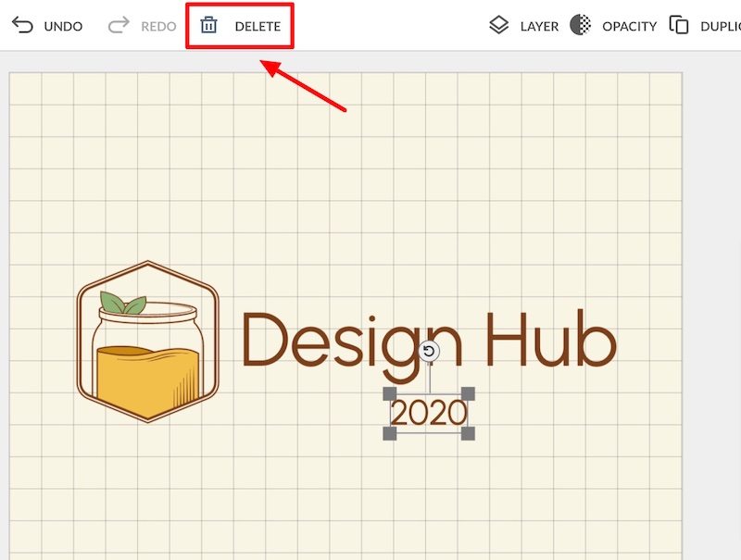Open the LAYER options label
This screenshot has height=560, width=741.
click(x=539, y=26)
